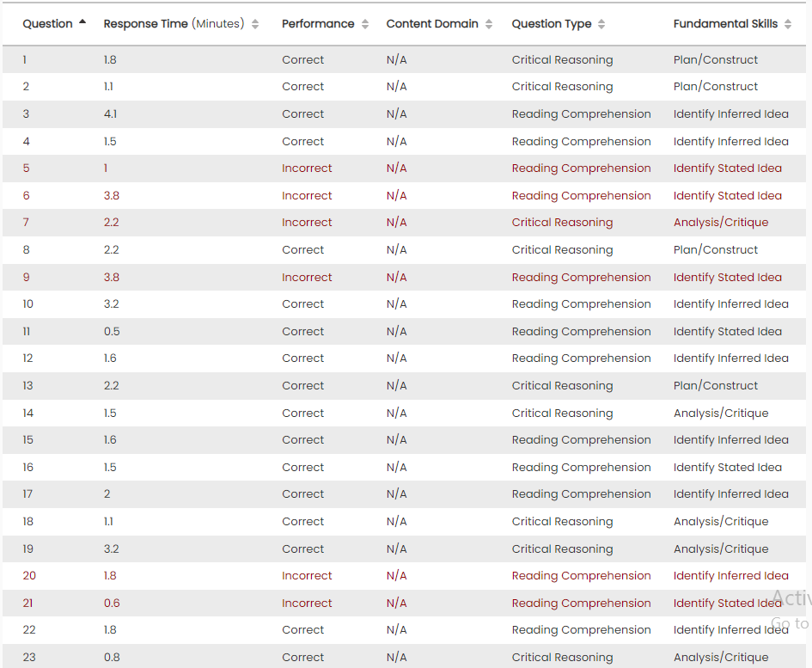Click the Performance column header label
Screen dimensions: 812x668
coord(318,24)
